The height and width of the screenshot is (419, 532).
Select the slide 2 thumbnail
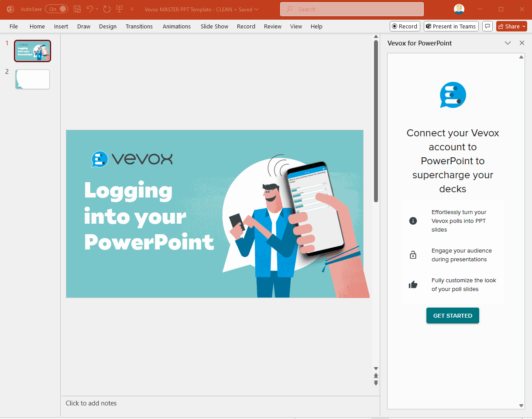coord(33,80)
